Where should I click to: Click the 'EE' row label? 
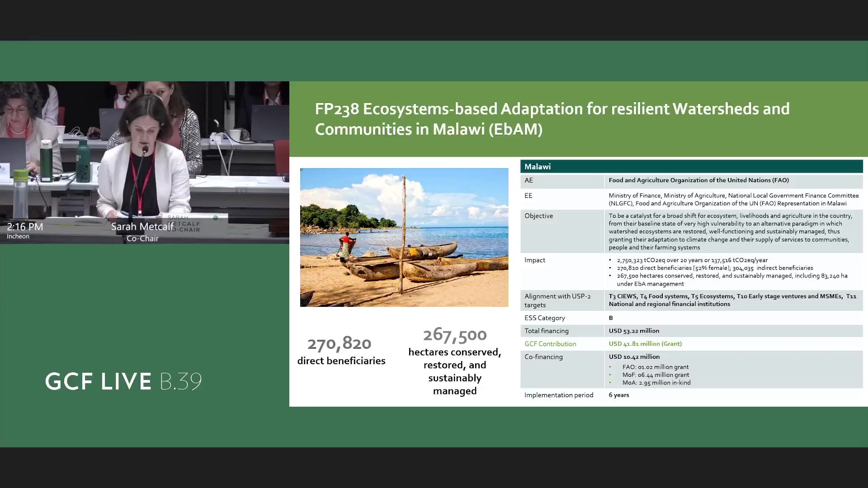(x=528, y=196)
